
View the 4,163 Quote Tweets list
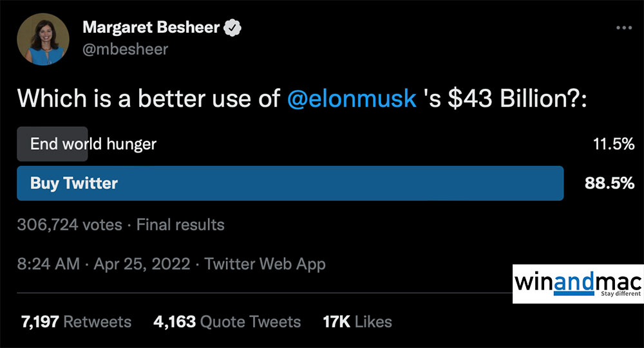pyautogui.click(x=227, y=322)
